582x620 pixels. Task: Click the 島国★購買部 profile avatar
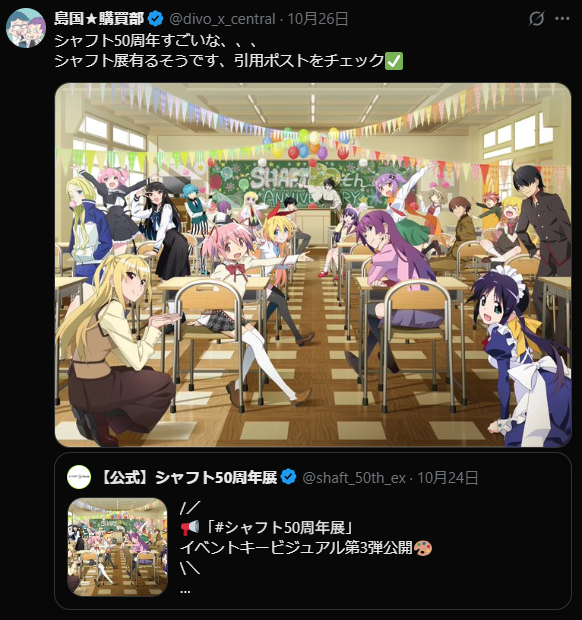(26, 28)
